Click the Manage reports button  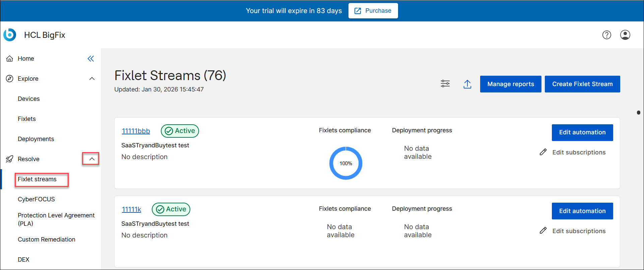pyautogui.click(x=510, y=84)
